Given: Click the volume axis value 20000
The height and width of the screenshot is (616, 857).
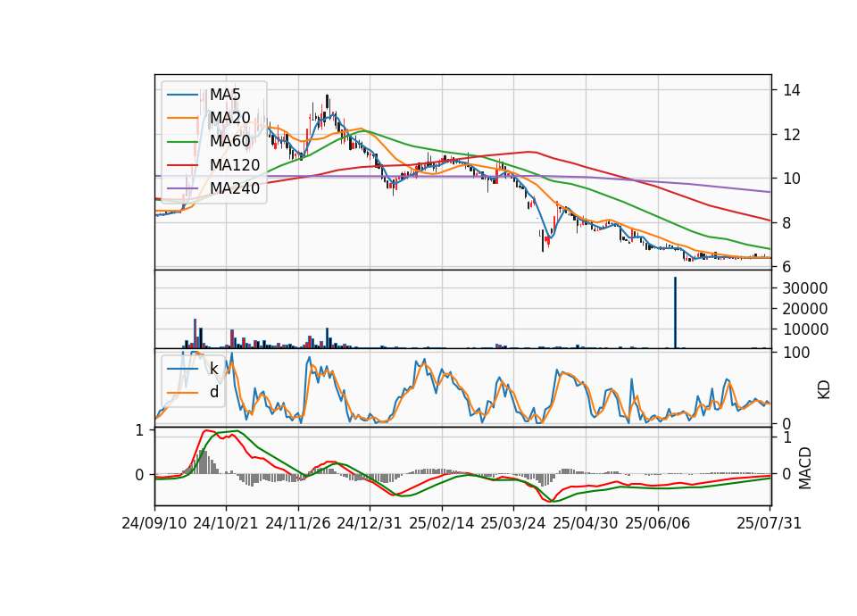Looking at the screenshot, I should point(805,309).
